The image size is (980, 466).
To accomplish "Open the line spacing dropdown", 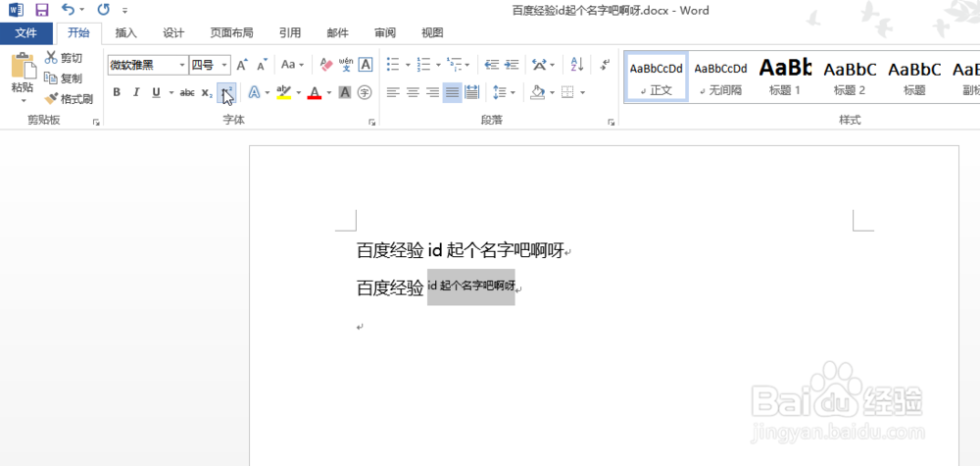I will click(x=504, y=92).
